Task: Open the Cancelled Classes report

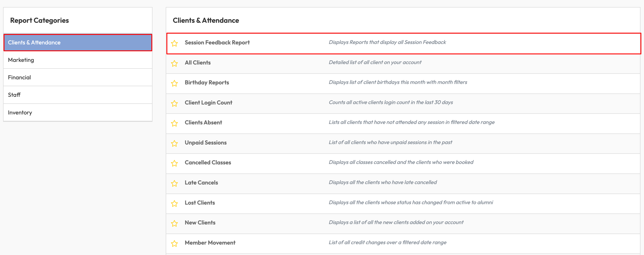Action: click(x=208, y=162)
